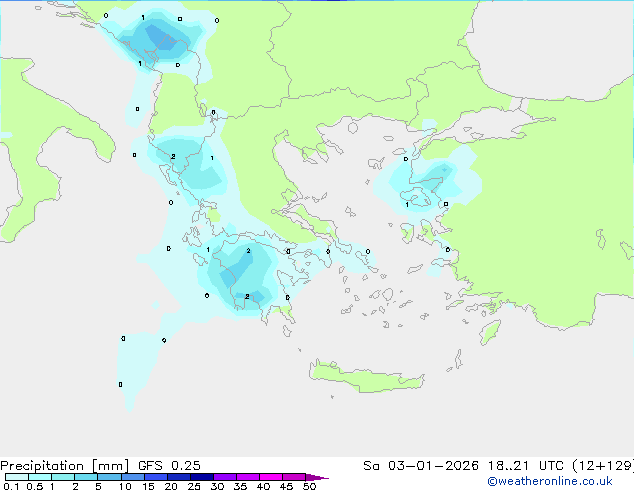Pick the 30 mm purple legend swatch
Viewport: 634px width, 490px height.
pyautogui.click(x=225, y=477)
